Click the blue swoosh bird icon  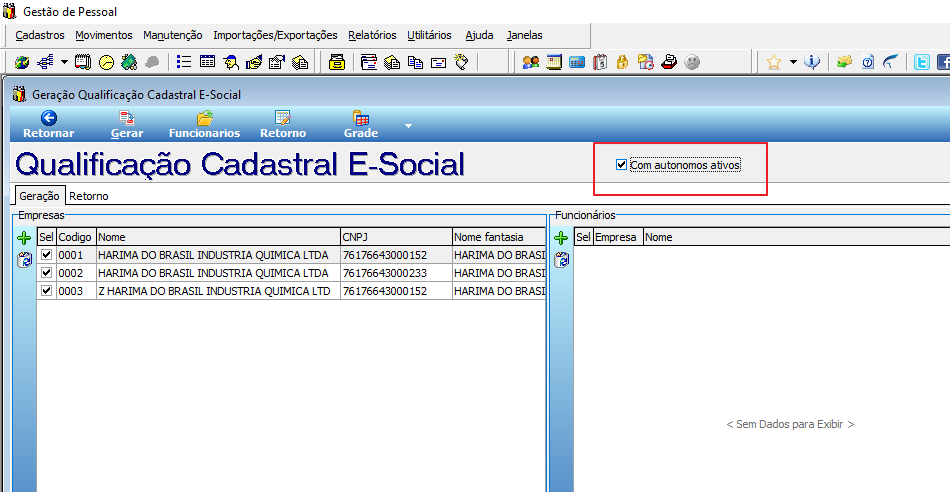tap(891, 62)
